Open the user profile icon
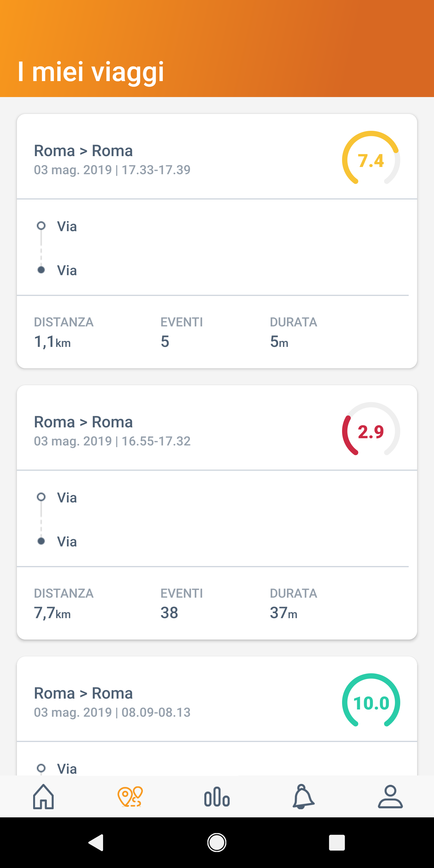 pyautogui.click(x=390, y=797)
